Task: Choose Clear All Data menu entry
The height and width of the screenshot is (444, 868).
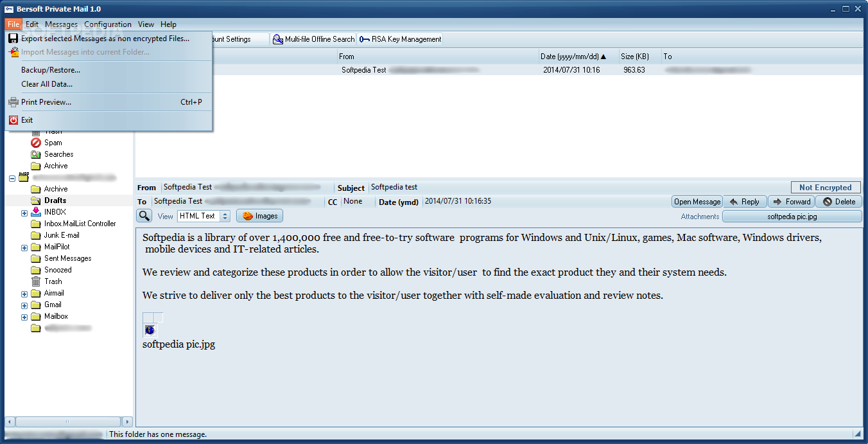Action: point(108,84)
